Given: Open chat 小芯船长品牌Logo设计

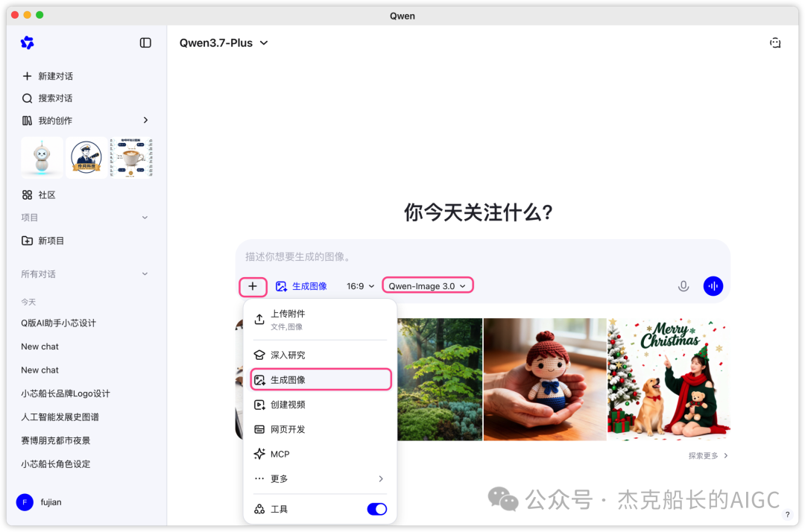Looking at the screenshot, I should pyautogui.click(x=65, y=393).
